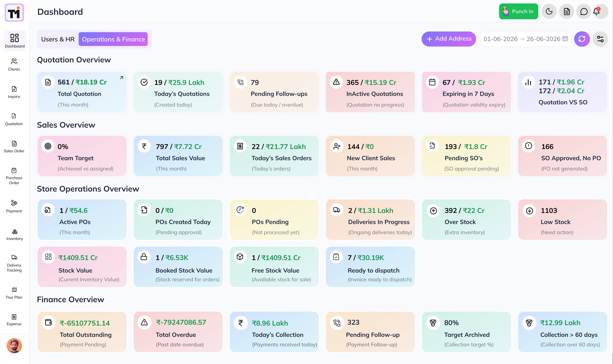Screen dimensions: 613x364
Task: Click calendar icon in date range field
Action: (x=565, y=38)
